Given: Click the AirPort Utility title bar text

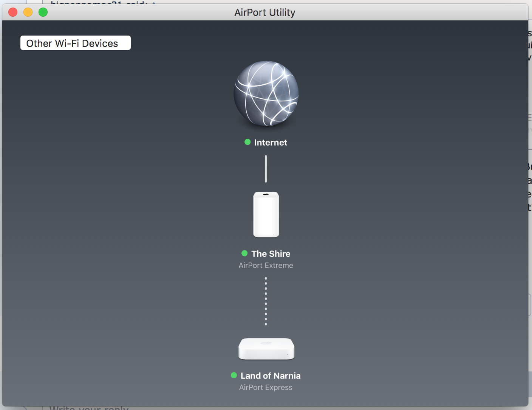Looking at the screenshot, I should [265, 12].
